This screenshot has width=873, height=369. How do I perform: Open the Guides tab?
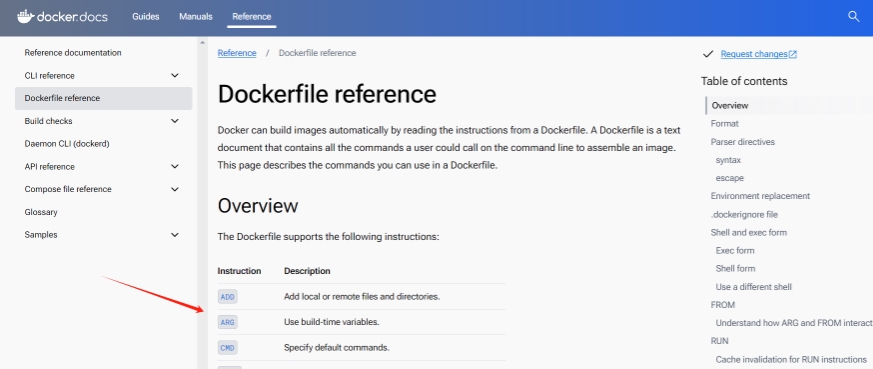click(x=146, y=17)
